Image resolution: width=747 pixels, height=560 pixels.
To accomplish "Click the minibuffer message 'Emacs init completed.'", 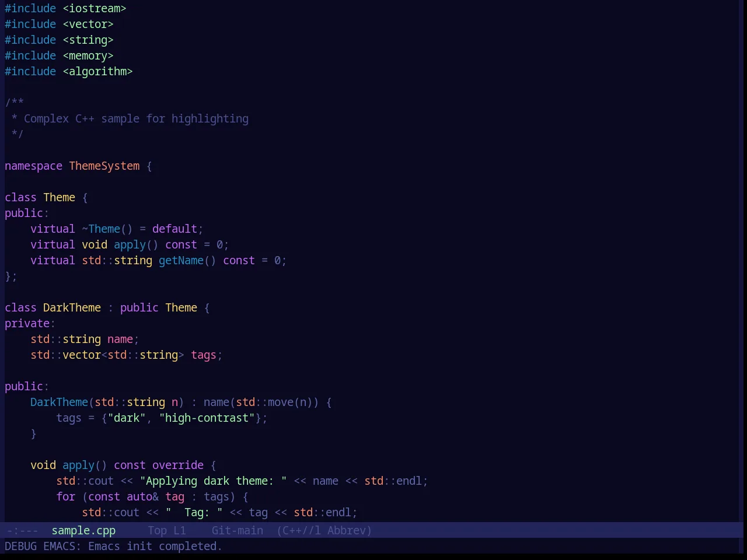I will 155,547.
